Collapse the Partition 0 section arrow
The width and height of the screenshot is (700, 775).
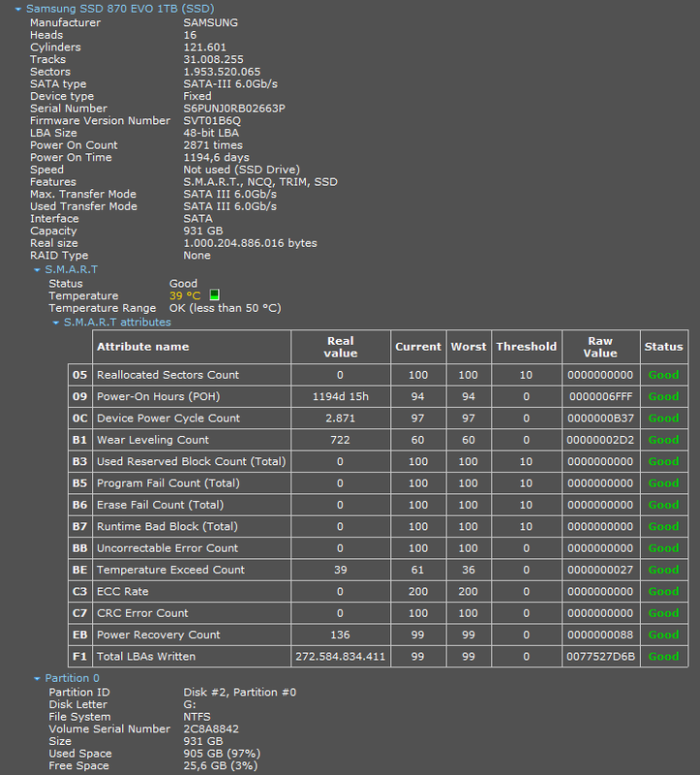(x=37, y=679)
